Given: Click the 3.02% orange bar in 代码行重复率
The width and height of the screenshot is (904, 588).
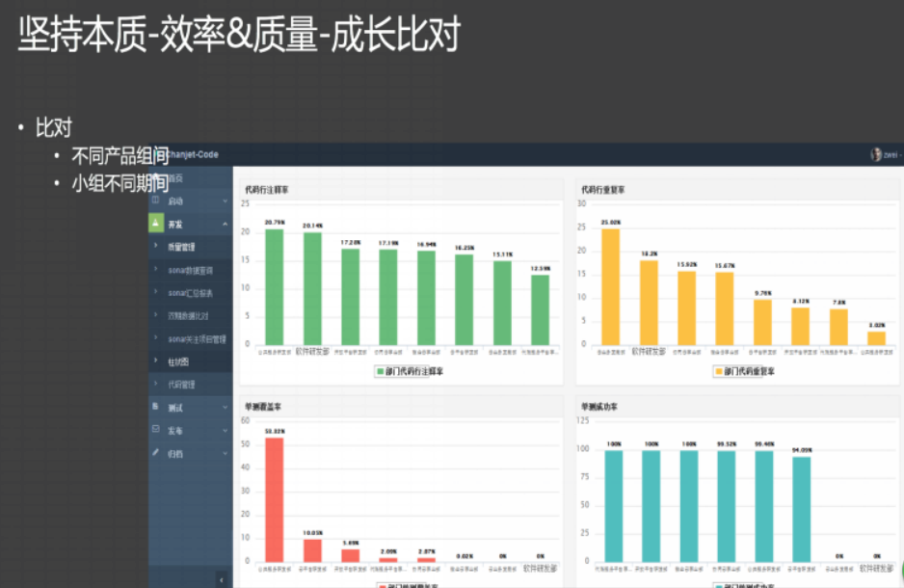Looking at the screenshot, I should (x=876, y=338).
